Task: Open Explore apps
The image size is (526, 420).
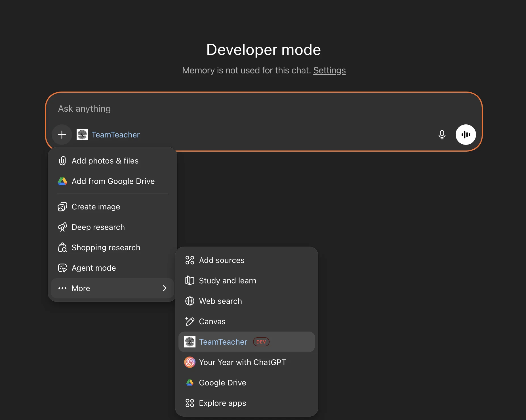Action: pyautogui.click(x=222, y=403)
